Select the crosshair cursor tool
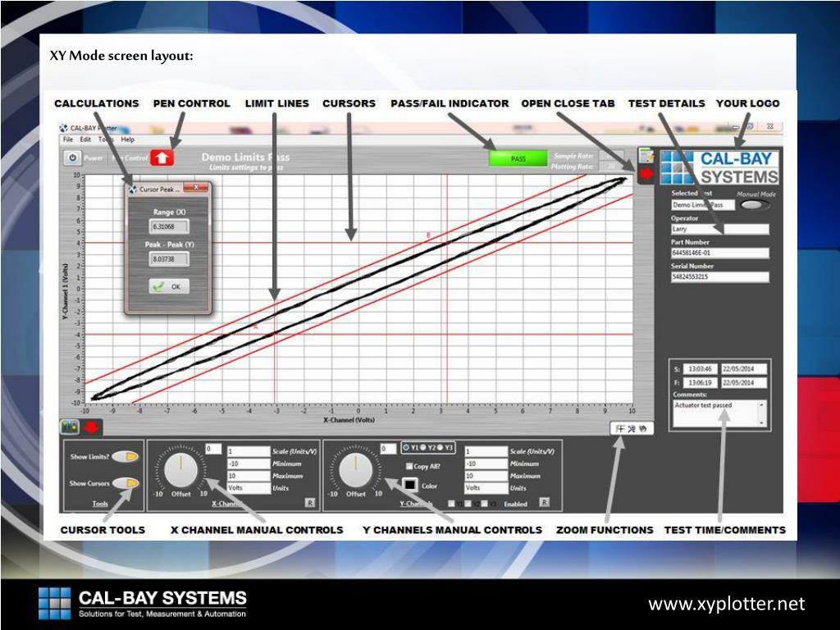This screenshot has width=840, height=630. 620,428
